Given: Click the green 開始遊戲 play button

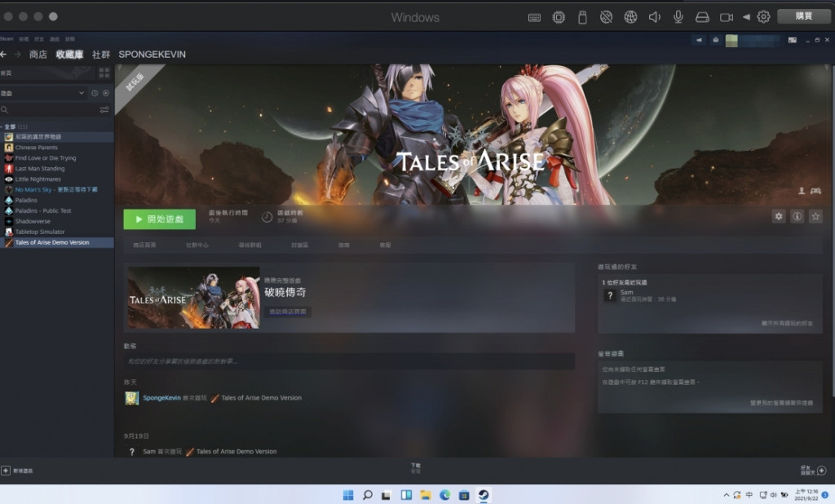Looking at the screenshot, I should (159, 219).
